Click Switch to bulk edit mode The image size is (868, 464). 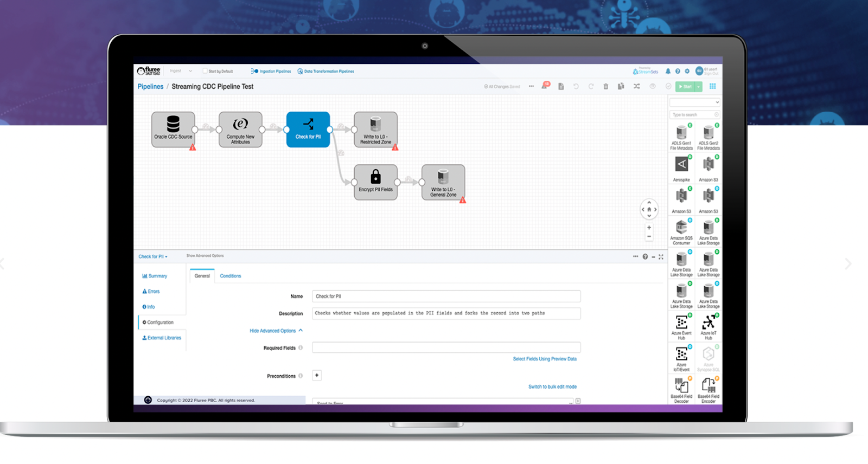click(552, 387)
